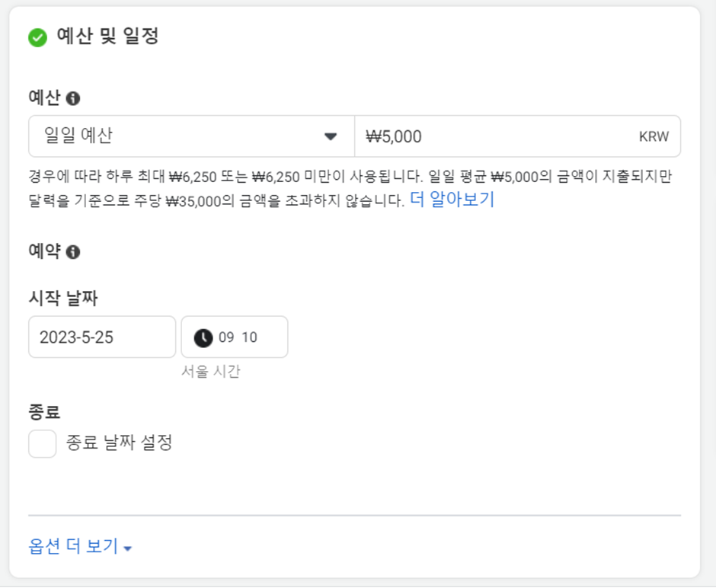
Task: Expand 옵션 더 보기 at the bottom
Action: coord(81,546)
